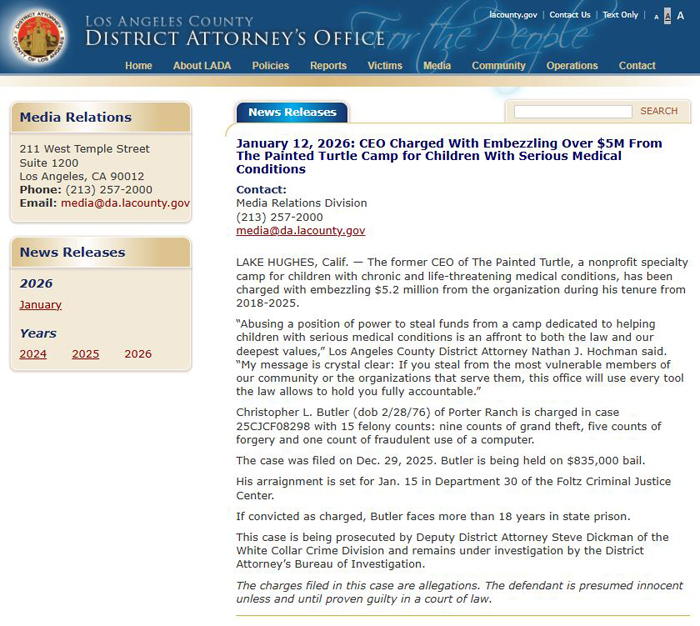Open the Operations menu
This screenshot has height=626, width=700.
point(572,66)
